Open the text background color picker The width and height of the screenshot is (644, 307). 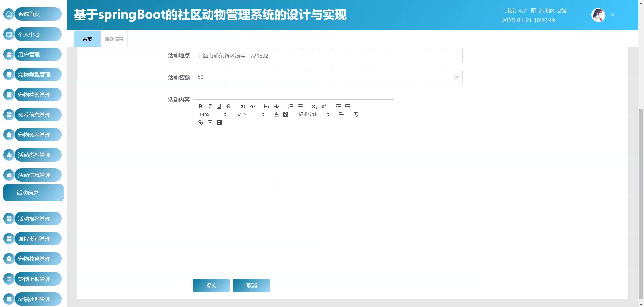click(x=285, y=114)
